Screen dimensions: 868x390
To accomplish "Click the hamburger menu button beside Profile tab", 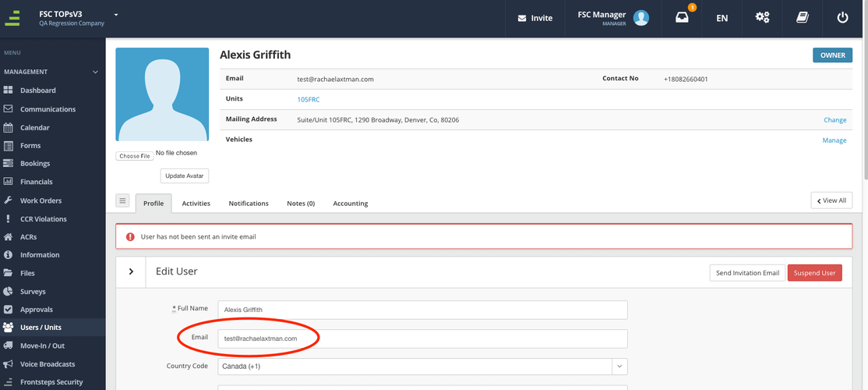I will [123, 200].
